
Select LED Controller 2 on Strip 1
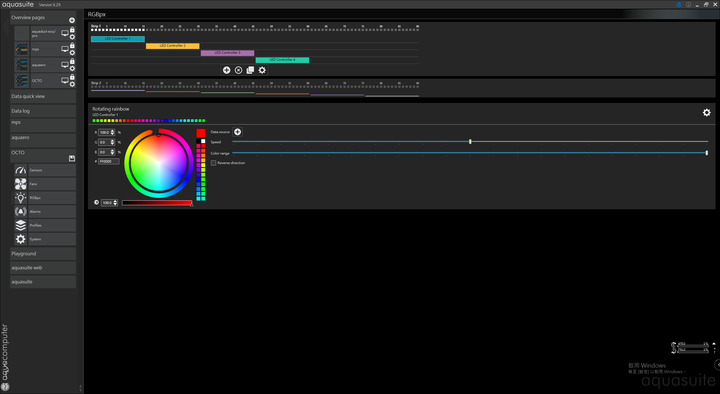click(x=173, y=46)
